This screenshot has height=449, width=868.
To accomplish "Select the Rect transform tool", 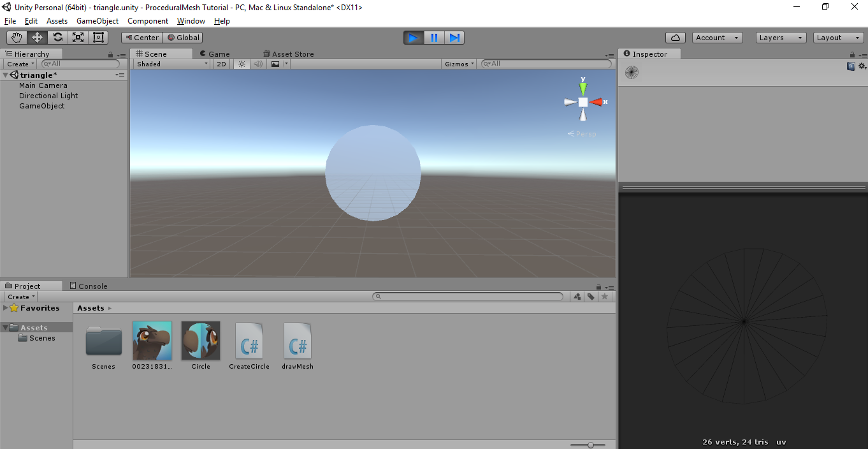I will [x=98, y=38].
